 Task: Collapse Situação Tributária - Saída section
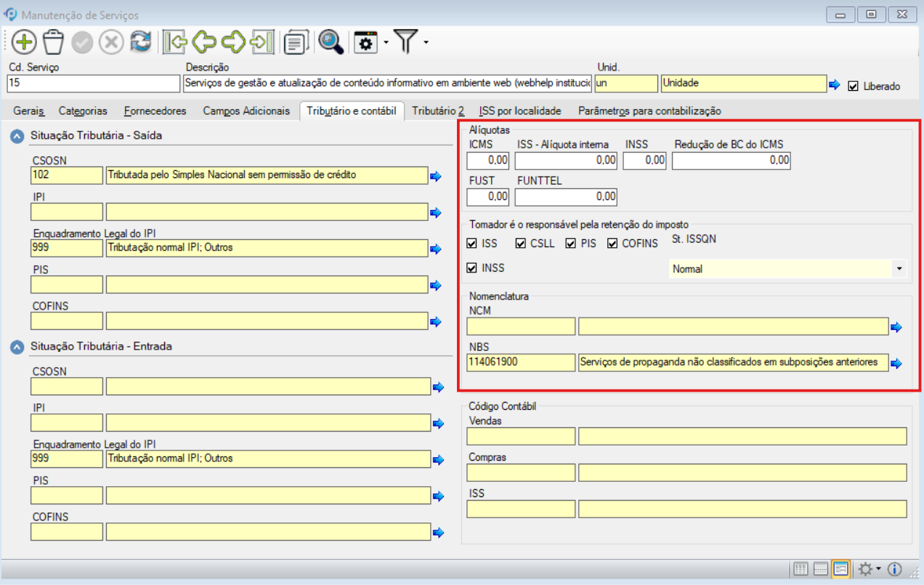coord(17,136)
